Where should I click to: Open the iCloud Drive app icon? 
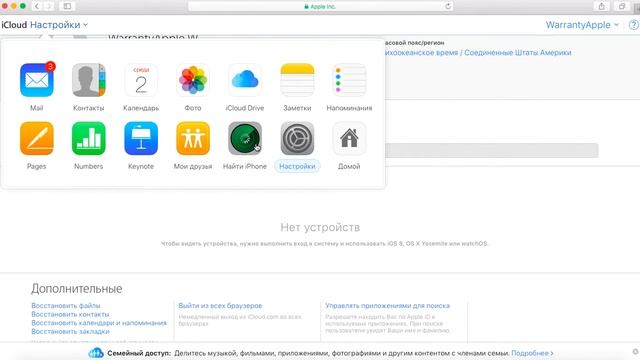(245, 80)
